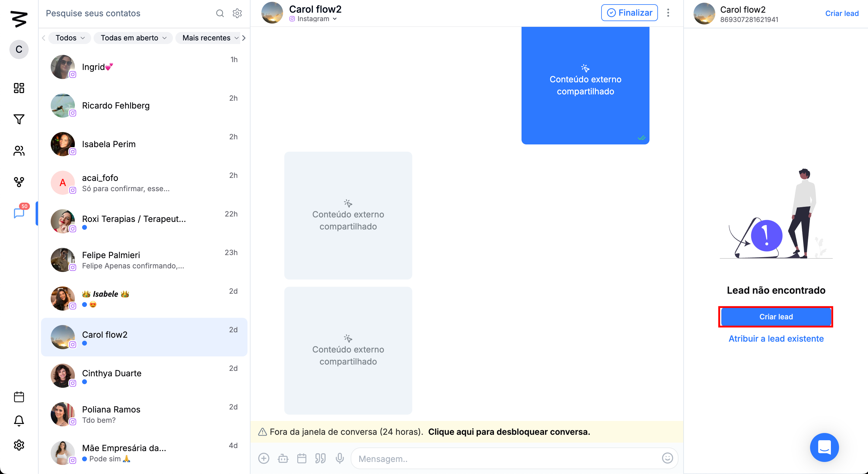This screenshot has width=868, height=474.
Task: Open notifications bell icon
Action: tap(19, 421)
